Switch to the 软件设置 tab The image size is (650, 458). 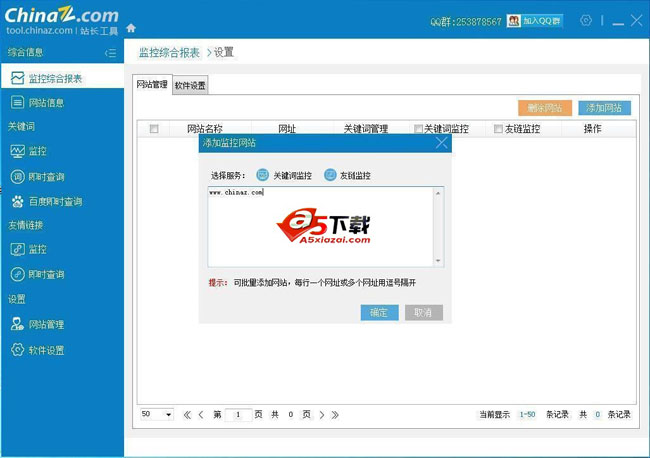(x=190, y=85)
